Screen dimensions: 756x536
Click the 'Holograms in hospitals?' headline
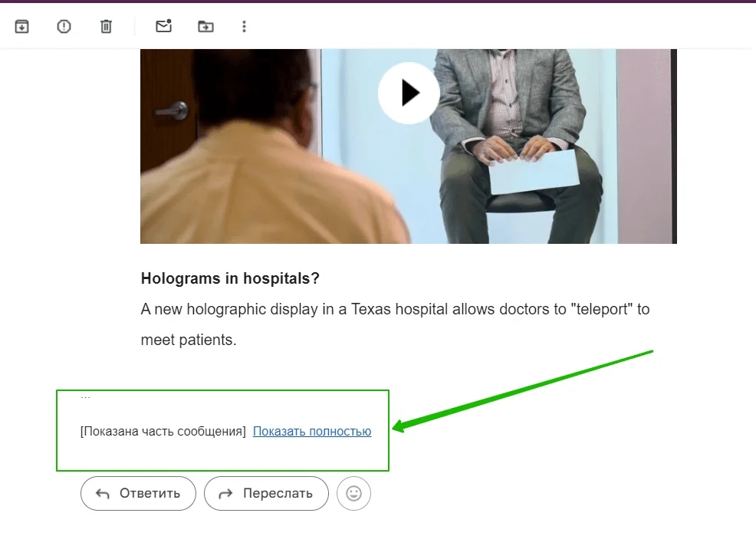230,278
